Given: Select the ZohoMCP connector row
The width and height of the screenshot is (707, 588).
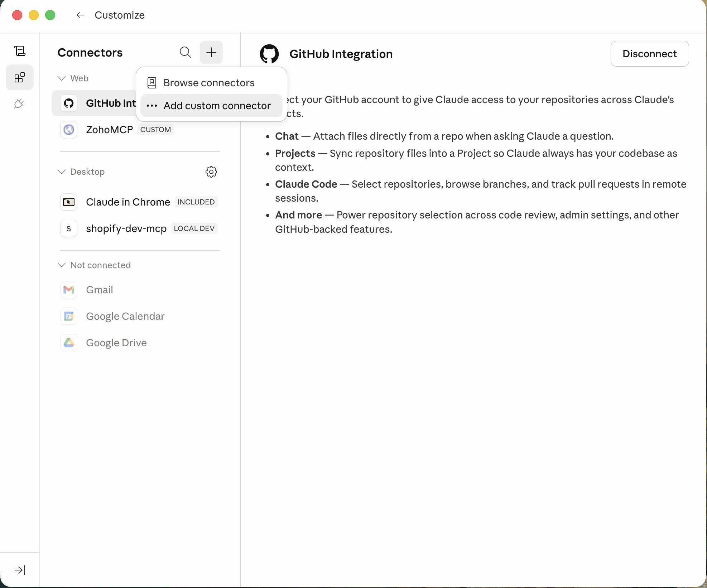Looking at the screenshot, I should 139,130.
